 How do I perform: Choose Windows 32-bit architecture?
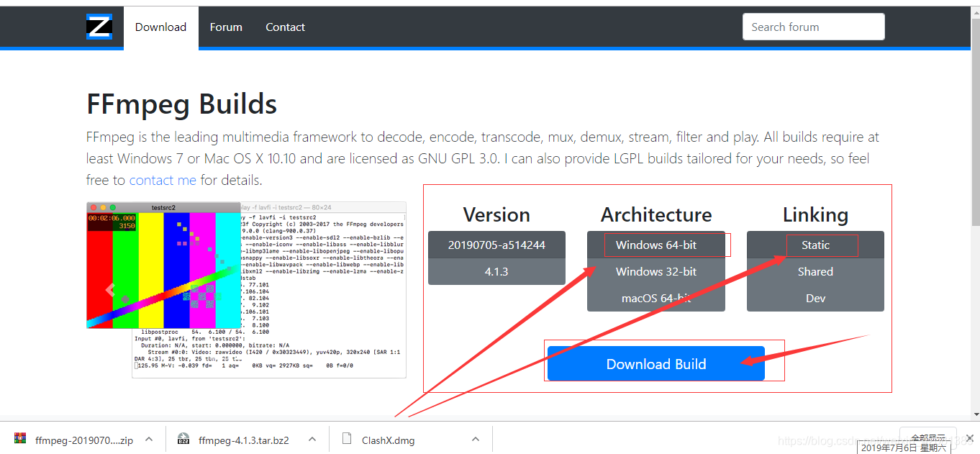click(656, 271)
